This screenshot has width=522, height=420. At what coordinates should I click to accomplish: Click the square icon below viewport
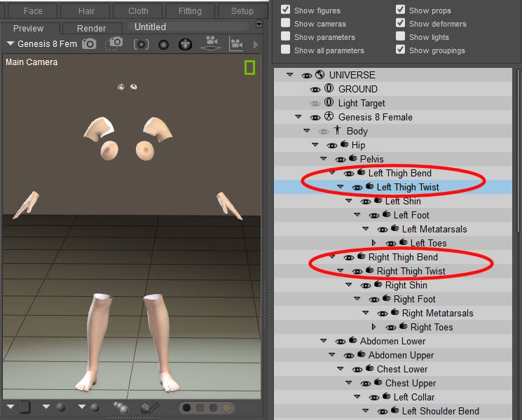pos(25,407)
